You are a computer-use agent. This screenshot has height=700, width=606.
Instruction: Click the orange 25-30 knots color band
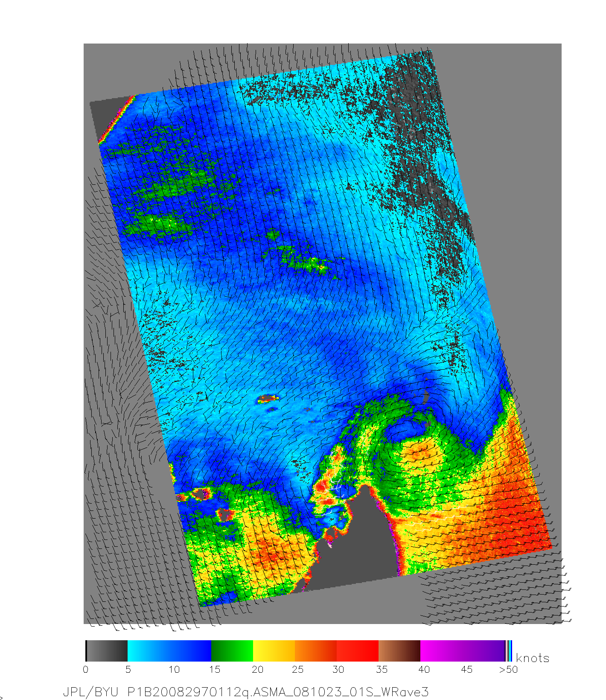pyautogui.click(x=316, y=651)
